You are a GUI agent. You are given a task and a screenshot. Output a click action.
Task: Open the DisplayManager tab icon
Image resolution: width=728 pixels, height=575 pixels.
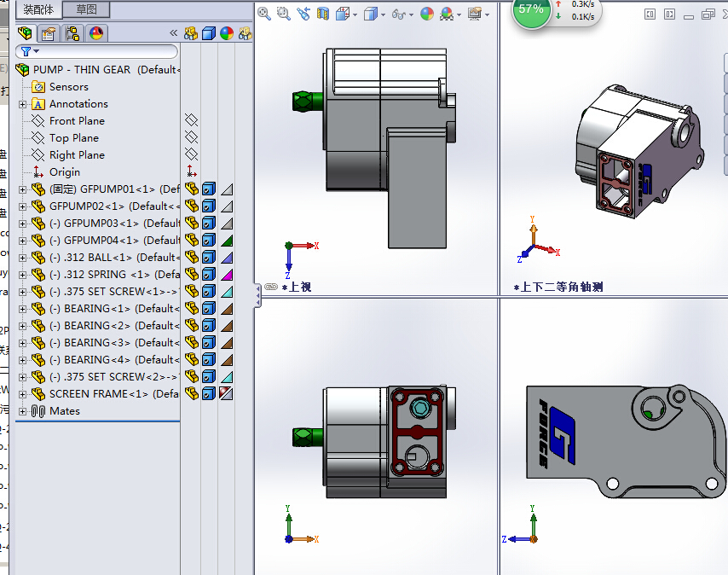coord(96,33)
